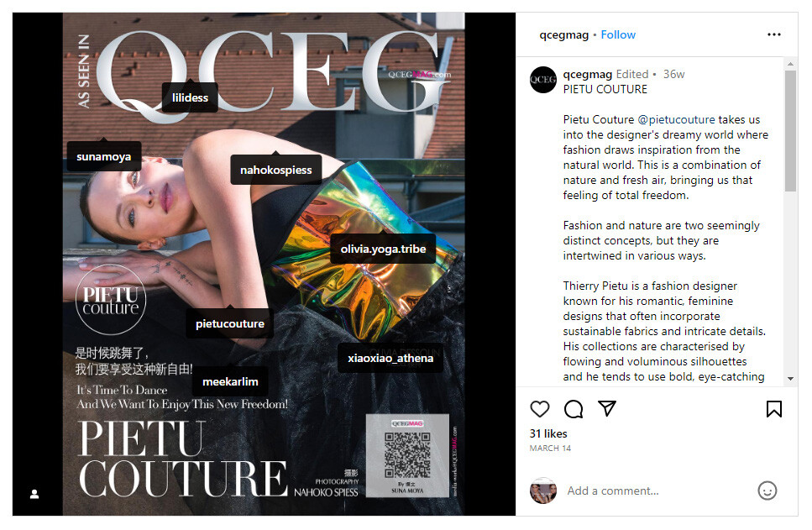Save the post with bookmark icon
The height and width of the screenshot is (530, 812).
coord(773,409)
